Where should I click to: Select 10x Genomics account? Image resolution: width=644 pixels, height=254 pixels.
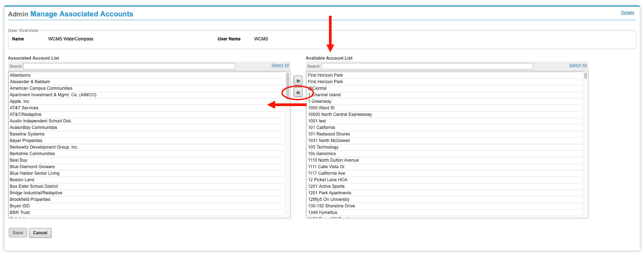(445, 153)
